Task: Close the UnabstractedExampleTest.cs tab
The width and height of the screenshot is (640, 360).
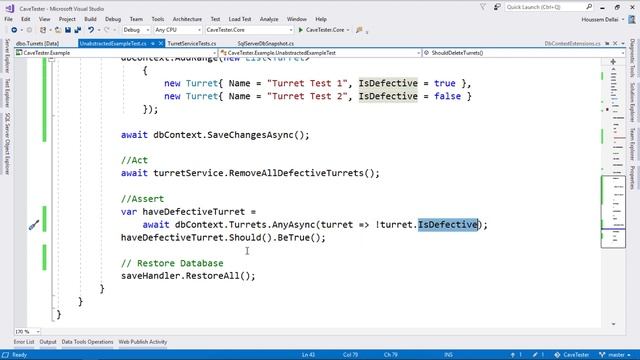Action: [x=161, y=43]
